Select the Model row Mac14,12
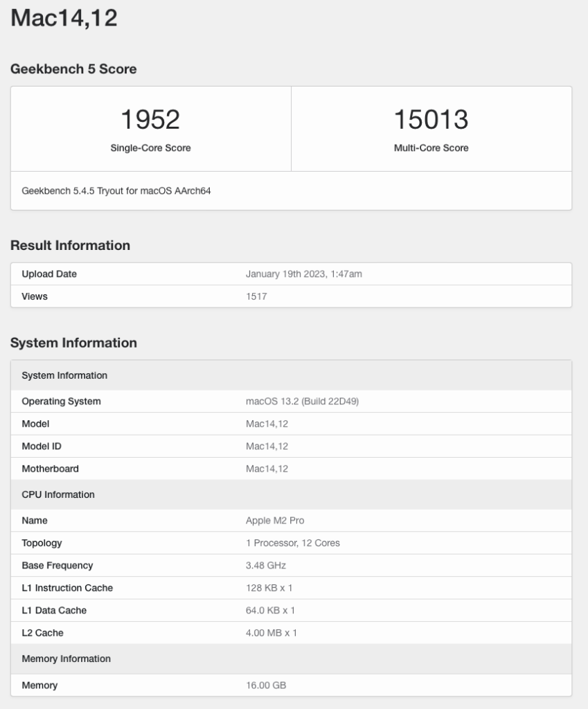The height and width of the screenshot is (709, 588). click(x=267, y=424)
